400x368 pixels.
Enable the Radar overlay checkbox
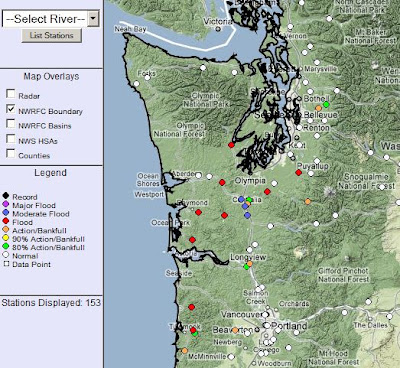click(x=11, y=94)
